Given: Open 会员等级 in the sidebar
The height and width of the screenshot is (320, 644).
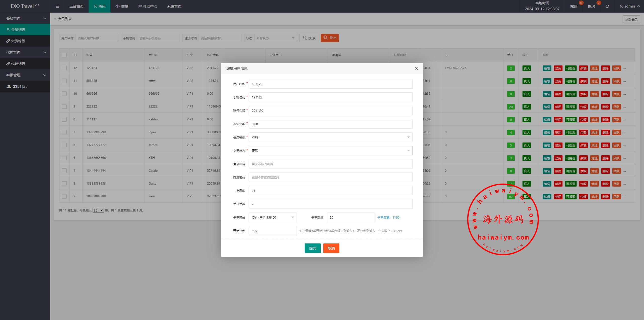Looking at the screenshot, I should pos(18,41).
